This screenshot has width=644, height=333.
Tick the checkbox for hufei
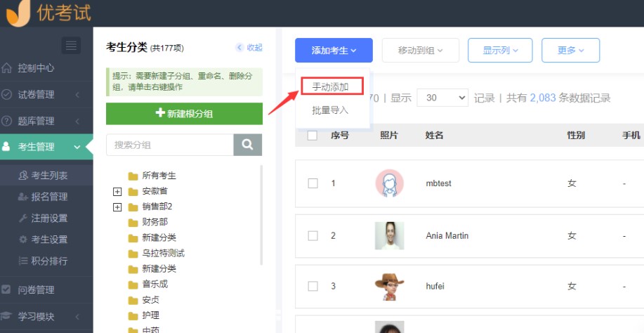pyautogui.click(x=313, y=286)
